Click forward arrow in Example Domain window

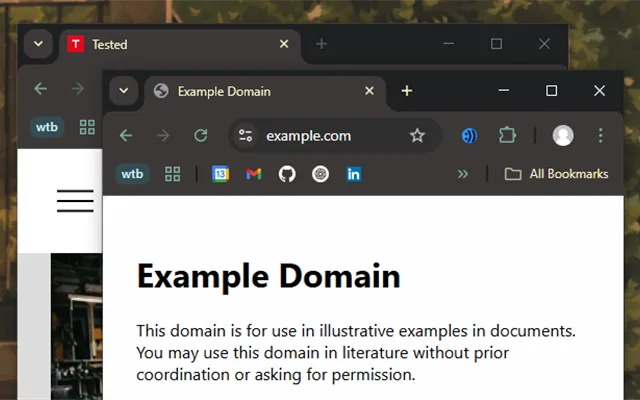pyautogui.click(x=163, y=136)
